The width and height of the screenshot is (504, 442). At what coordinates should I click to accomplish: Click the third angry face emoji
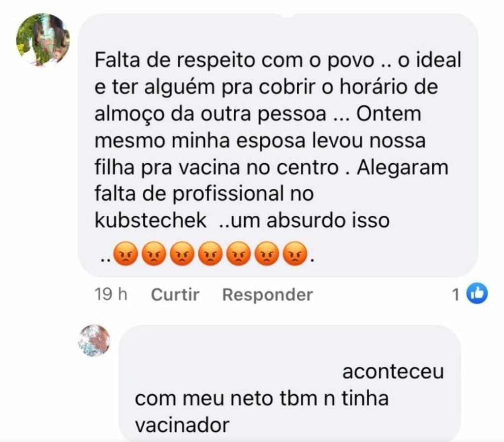click(x=182, y=253)
